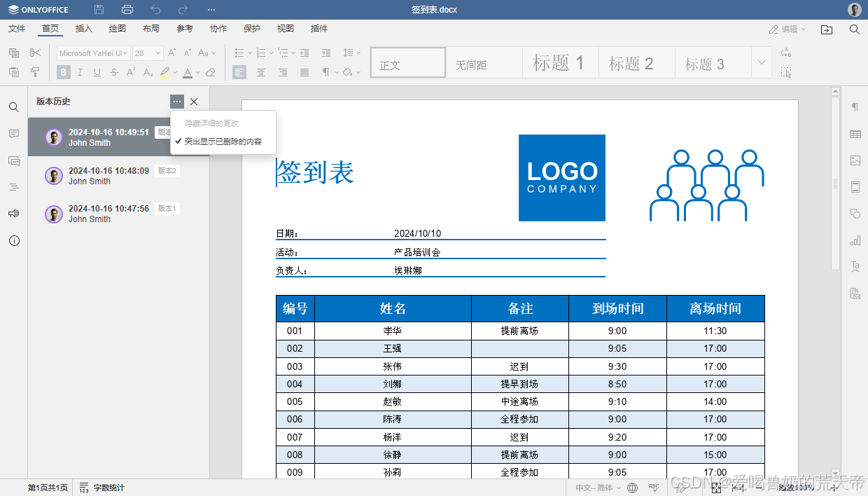This screenshot has height=496, width=868.
Task: Click the Undo arrow icon
Action: click(155, 10)
